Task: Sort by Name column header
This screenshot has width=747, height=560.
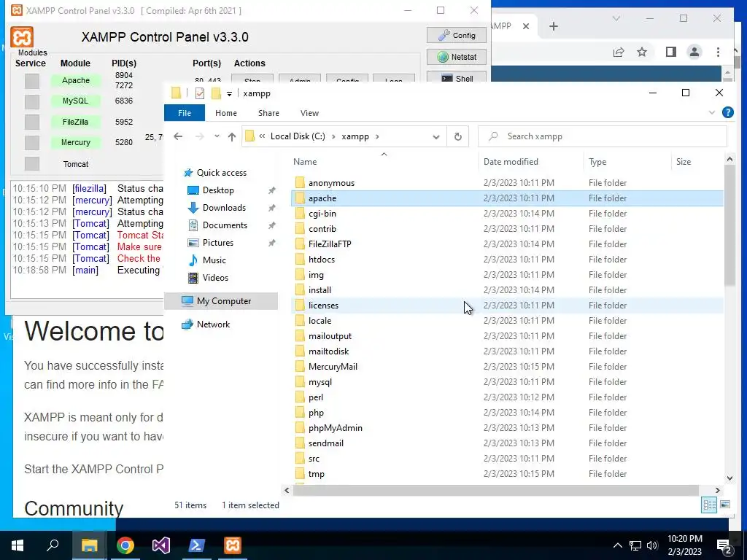Action: pyautogui.click(x=384, y=162)
